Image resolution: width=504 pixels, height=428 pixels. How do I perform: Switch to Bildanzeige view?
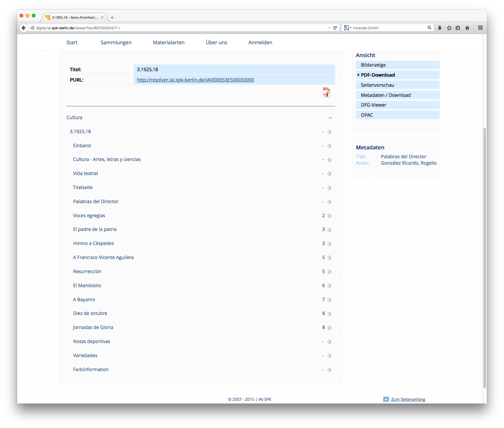click(x=398, y=65)
